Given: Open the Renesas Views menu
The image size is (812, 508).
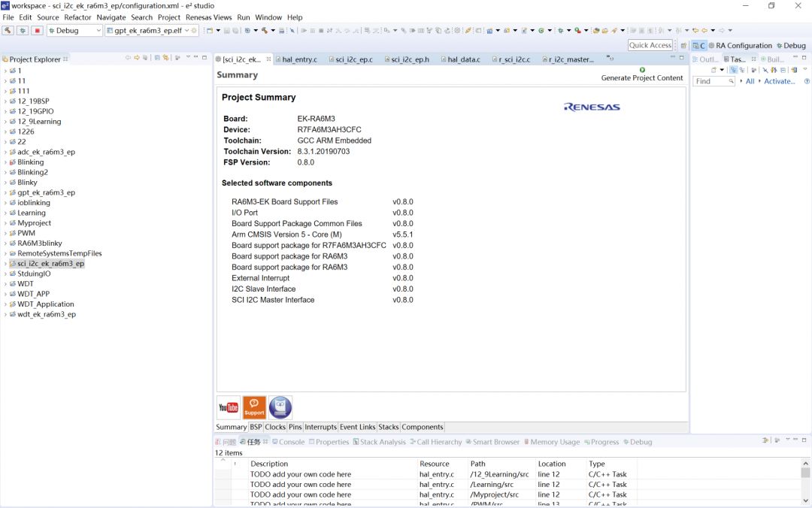Looking at the screenshot, I should (209, 17).
